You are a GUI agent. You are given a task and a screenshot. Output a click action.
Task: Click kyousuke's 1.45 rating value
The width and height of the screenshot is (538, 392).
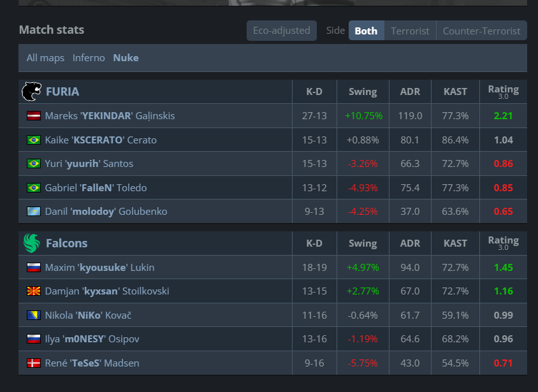click(504, 268)
